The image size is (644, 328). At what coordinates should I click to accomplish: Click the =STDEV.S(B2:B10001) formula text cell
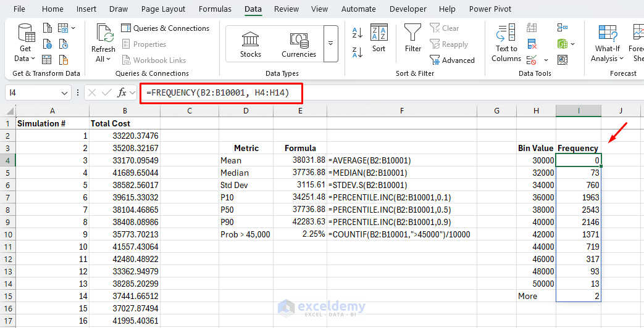pos(402,185)
